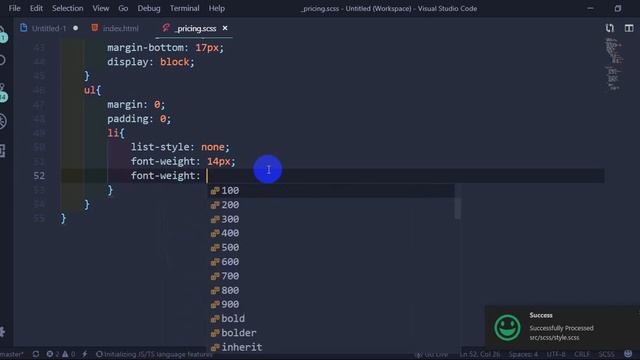The height and width of the screenshot is (360, 640).
Task: Close the _pricing.scss tab
Action: click(225, 28)
